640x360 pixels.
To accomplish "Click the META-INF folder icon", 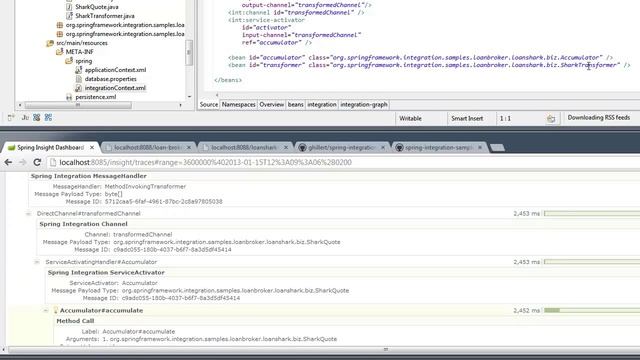I will 60,52.
